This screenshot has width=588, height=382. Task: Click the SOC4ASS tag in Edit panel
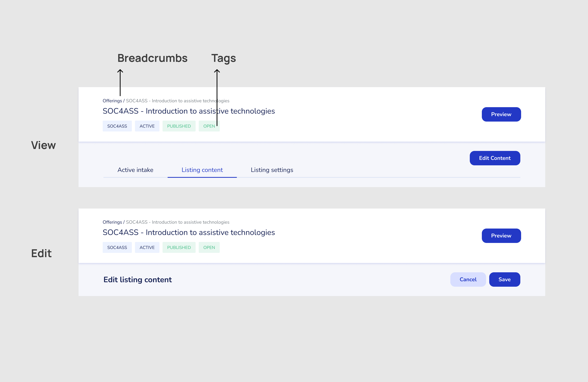[x=117, y=247]
